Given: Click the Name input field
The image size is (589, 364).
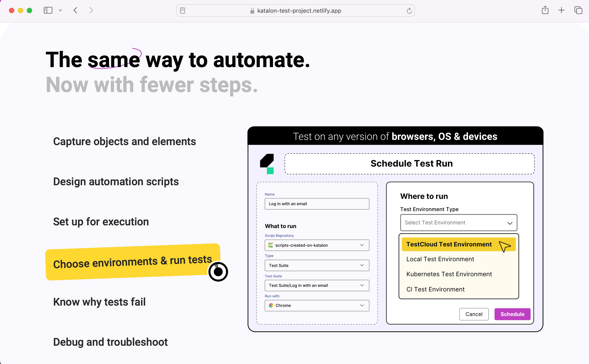Looking at the screenshot, I should coord(317,204).
